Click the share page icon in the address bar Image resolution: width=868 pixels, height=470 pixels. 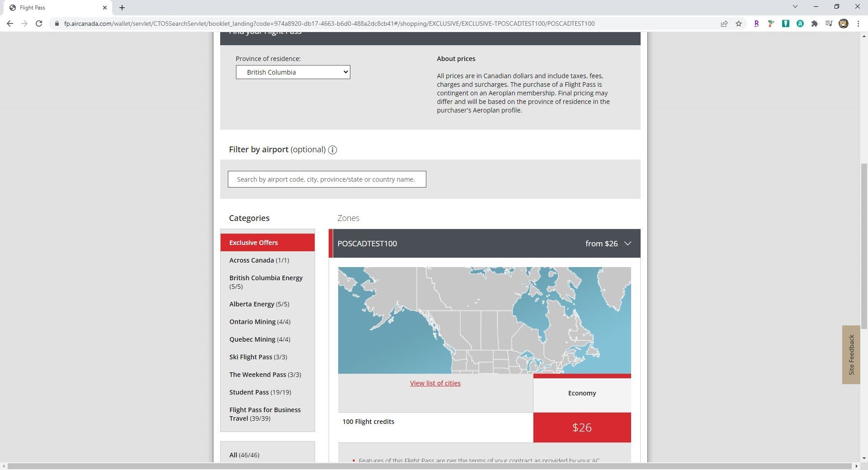pyautogui.click(x=724, y=23)
